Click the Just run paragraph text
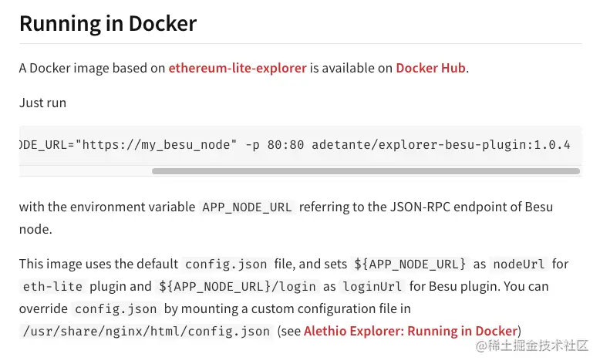Screen dimensions: 600x364 coord(43,103)
